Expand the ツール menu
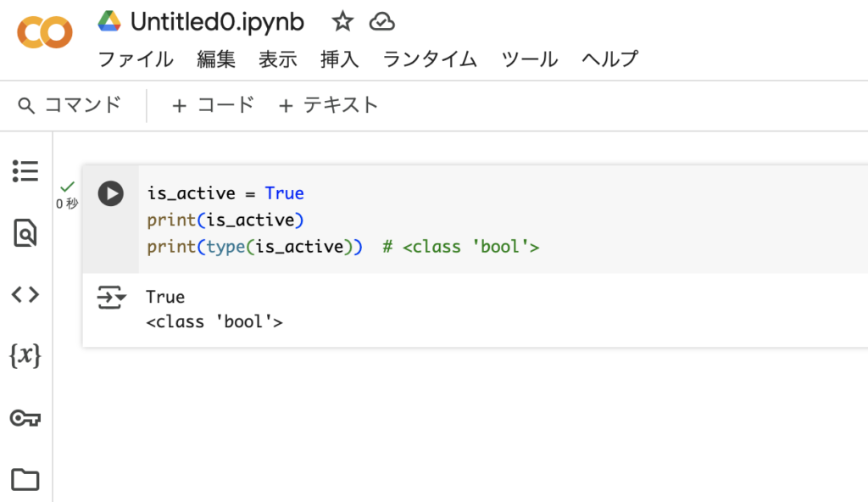Image resolution: width=868 pixels, height=502 pixels. tap(529, 59)
